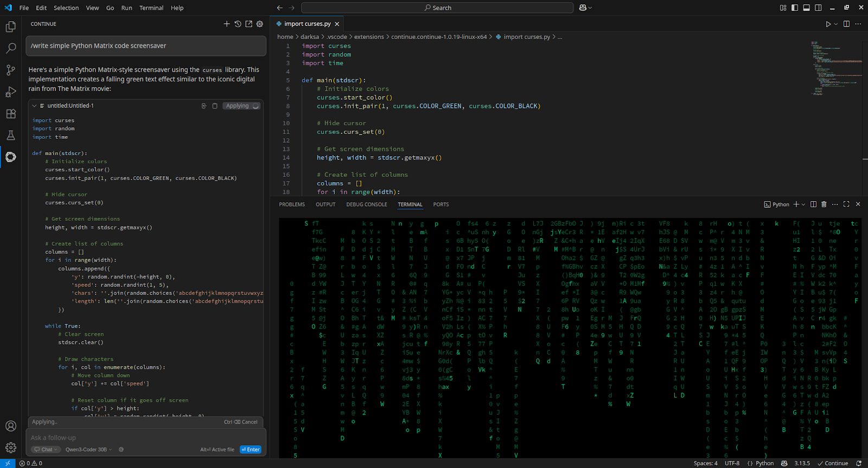Open the Run and Debug view
The width and height of the screenshot is (868, 468).
pyautogui.click(x=10, y=92)
